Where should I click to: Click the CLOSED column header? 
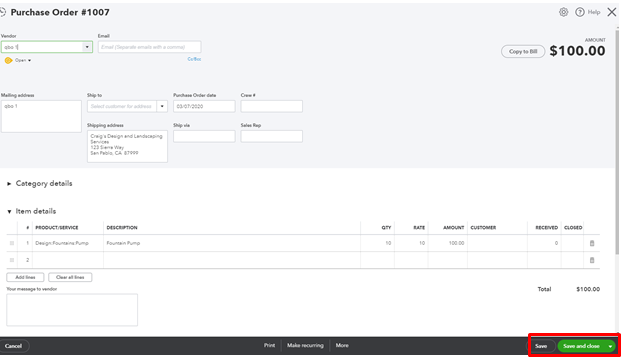pos(573,227)
